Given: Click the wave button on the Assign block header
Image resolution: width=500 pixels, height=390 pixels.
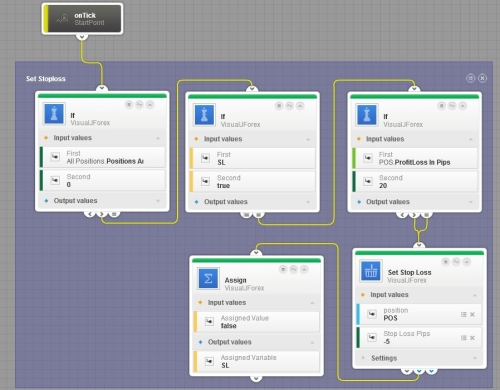Looking at the screenshot, I should [x=293, y=269].
